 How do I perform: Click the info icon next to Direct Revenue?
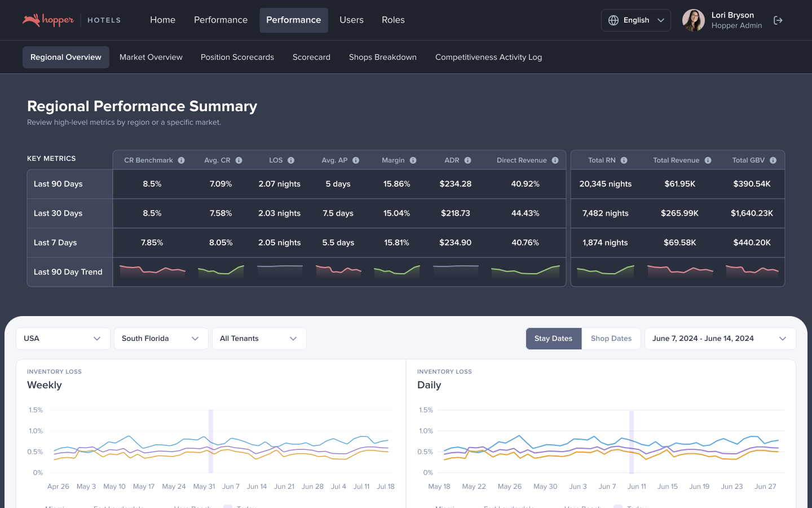555,160
